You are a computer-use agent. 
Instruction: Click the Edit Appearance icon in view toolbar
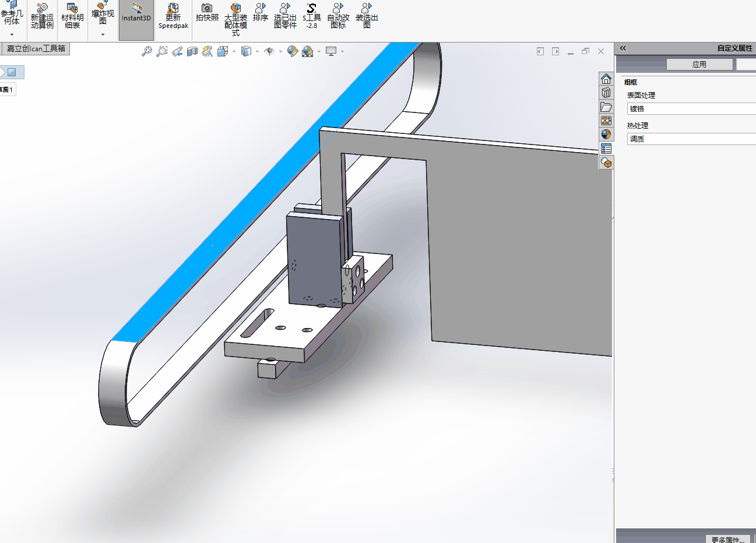point(293,51)
